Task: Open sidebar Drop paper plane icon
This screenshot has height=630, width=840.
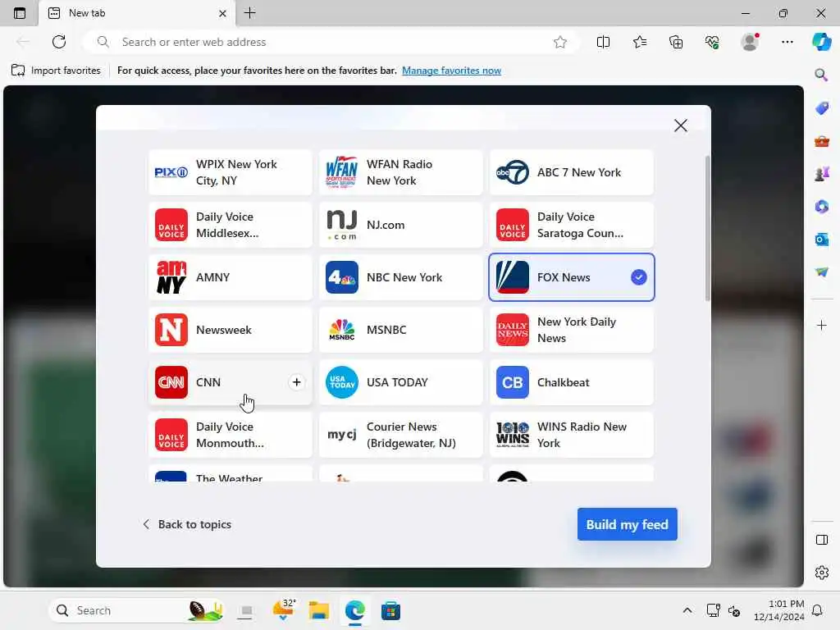Action: [821, 272]
